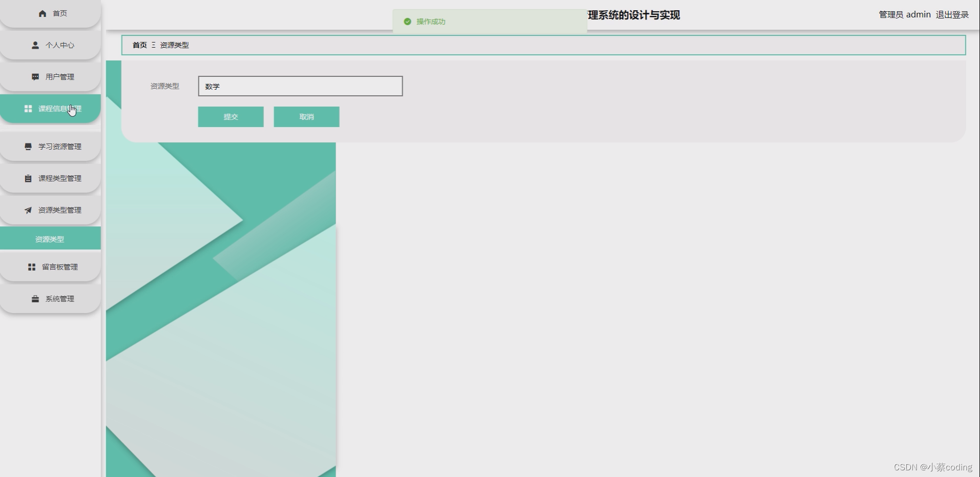Expand the 用户管理 menu

50,77
